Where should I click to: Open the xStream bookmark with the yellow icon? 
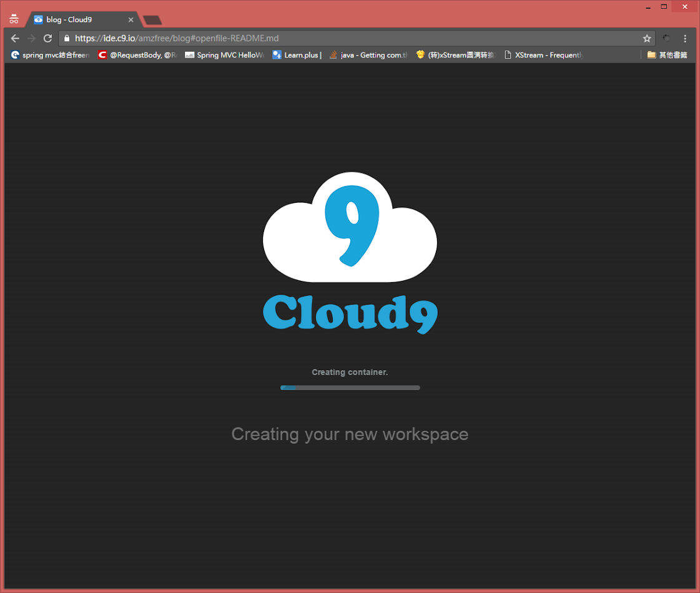pyautogui.click(x=456, y=55)
